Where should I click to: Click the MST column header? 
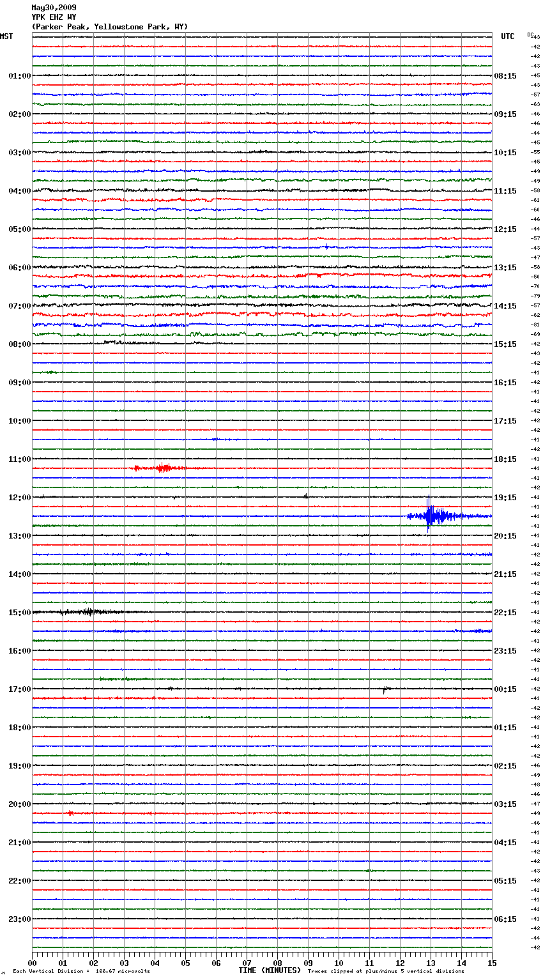point(6,36)
